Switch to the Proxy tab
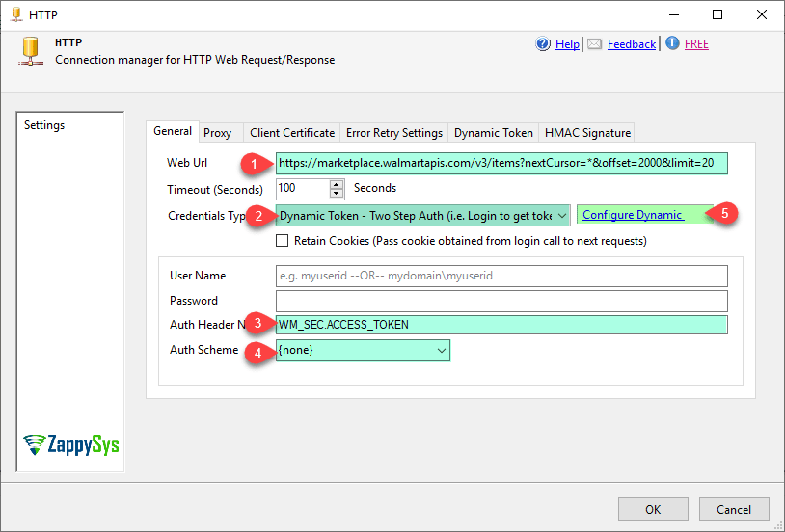This screenshot has height=532, width=785. point(217,133)
